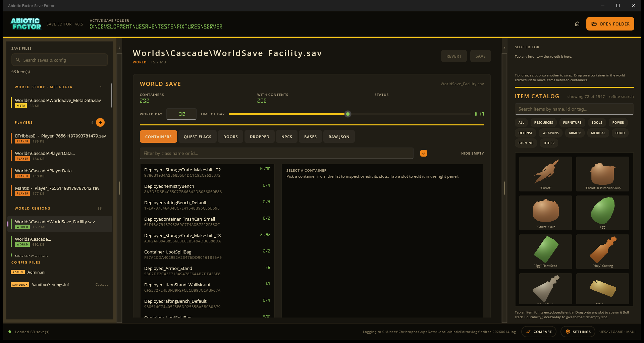Click the home icon in header
Viewport: 644px width, 343px height.
577,24
